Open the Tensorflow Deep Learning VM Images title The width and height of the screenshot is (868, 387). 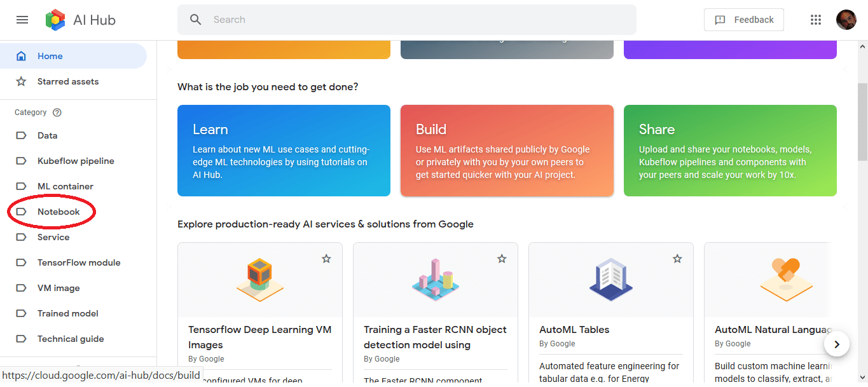point(260,337)
